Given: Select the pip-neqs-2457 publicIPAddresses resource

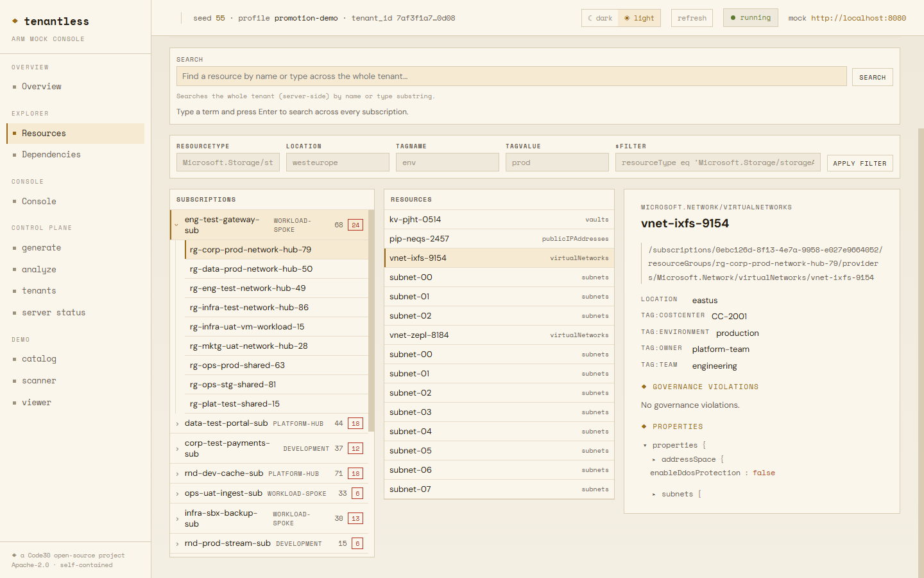Looking at the screenshot, I should tap(499, 239).
